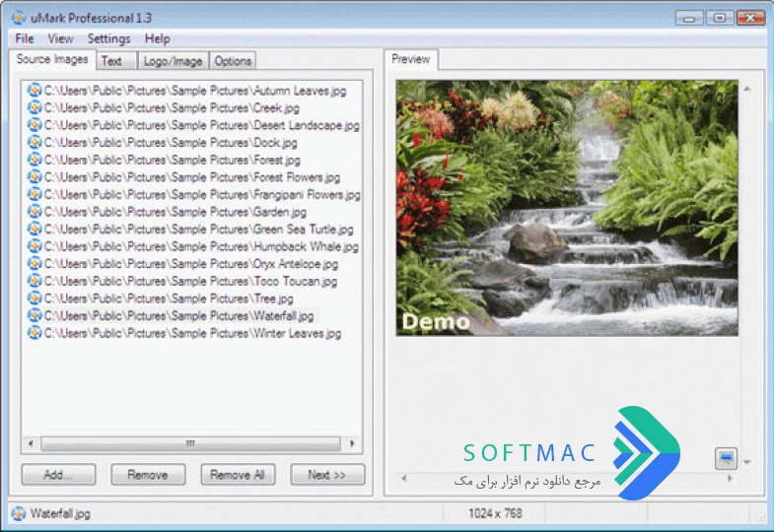Click the icon beside Tree.jpg
This screenshot has width=774, height=532.
click(35, 299)
